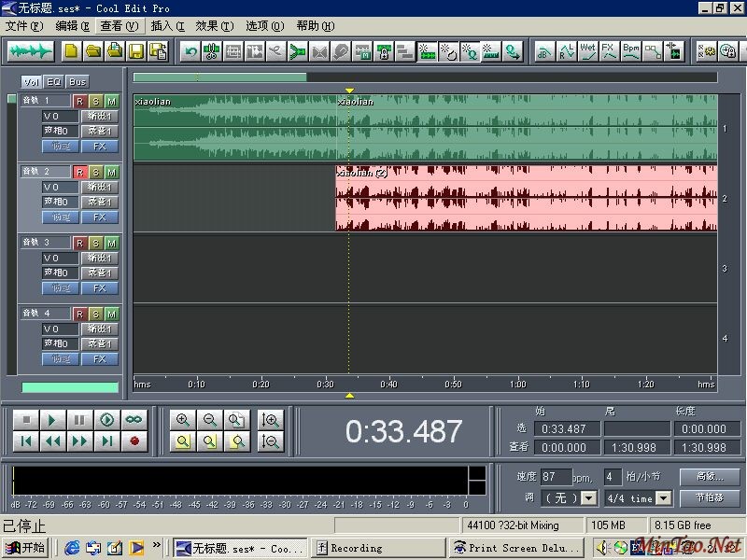Open the key (无) dropdown
The height and width of the screenshot is (560, 747).
(588, 498)
